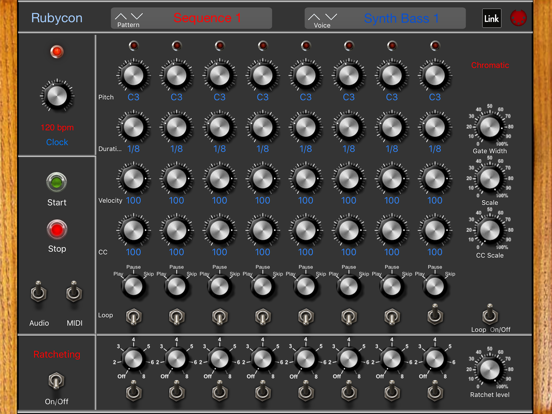Click the Chromatic scale label
Image resolution: width=552 pixels, height=414 pixels.
[490, 65]
